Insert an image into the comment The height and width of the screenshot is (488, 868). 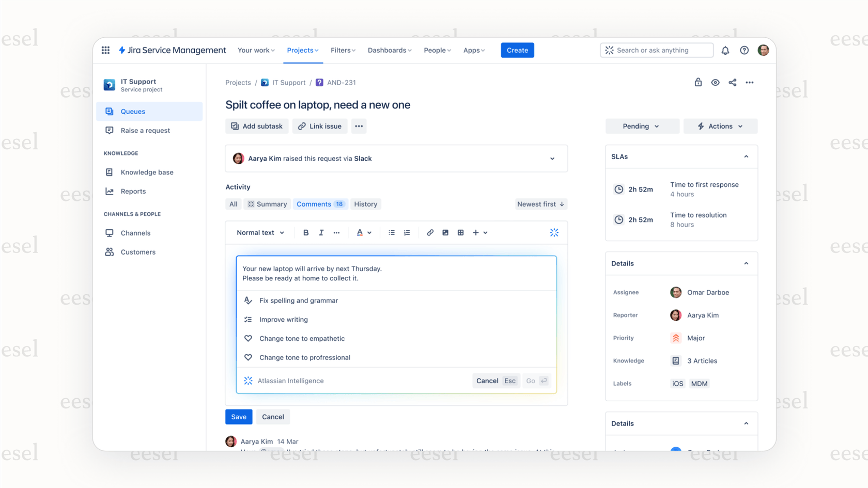point(445,232)
